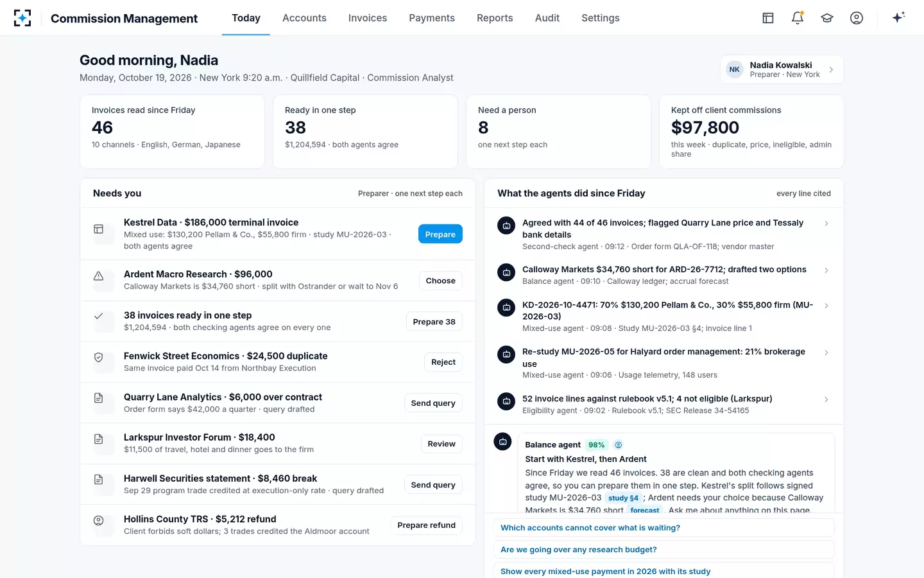Click the shield icon beside Fenwick Street Economics
924x578 pixels.
[99, 358]
